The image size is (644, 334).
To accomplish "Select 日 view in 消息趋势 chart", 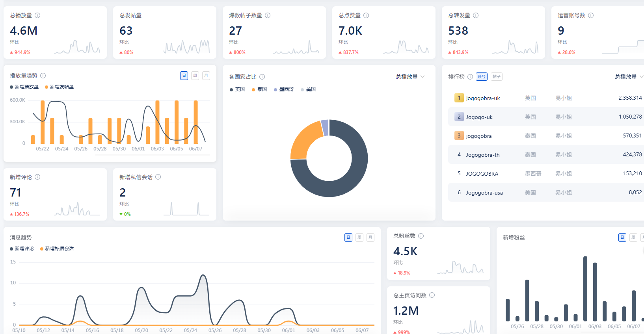I will pos(348,238).
